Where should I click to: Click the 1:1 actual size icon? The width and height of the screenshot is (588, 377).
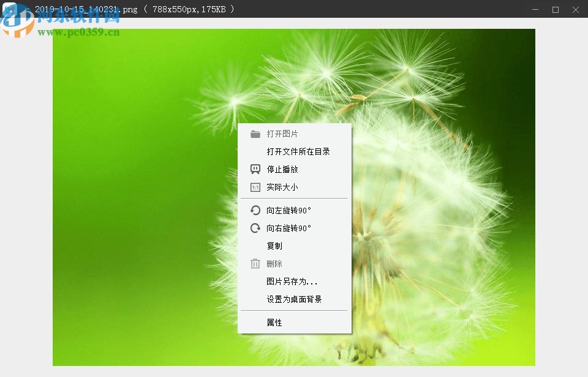pos(255,187)
